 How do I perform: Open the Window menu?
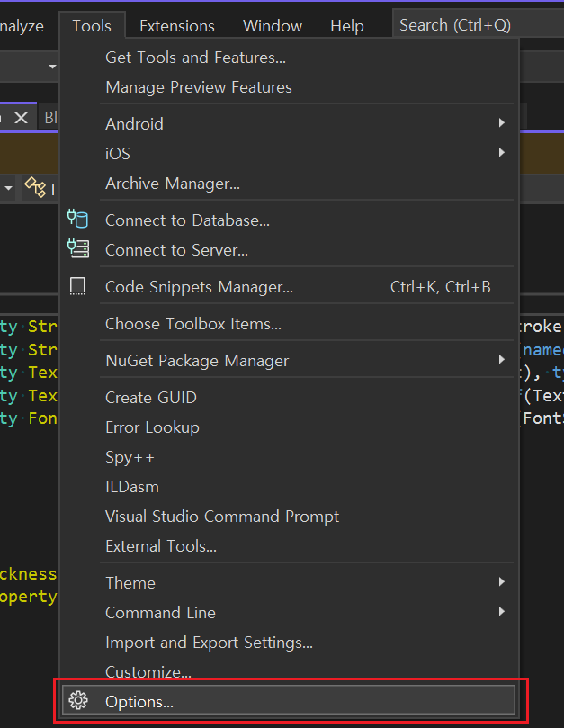coord(273,26)
